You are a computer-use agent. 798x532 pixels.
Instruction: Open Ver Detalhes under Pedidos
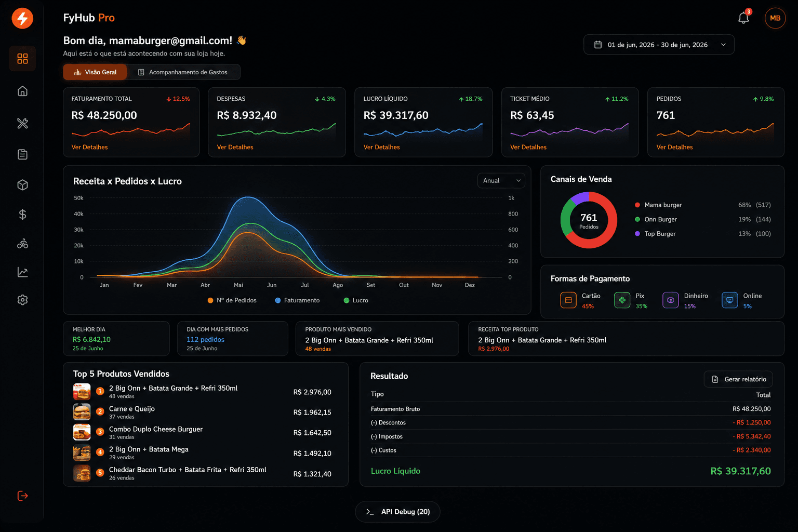(674, 147)
